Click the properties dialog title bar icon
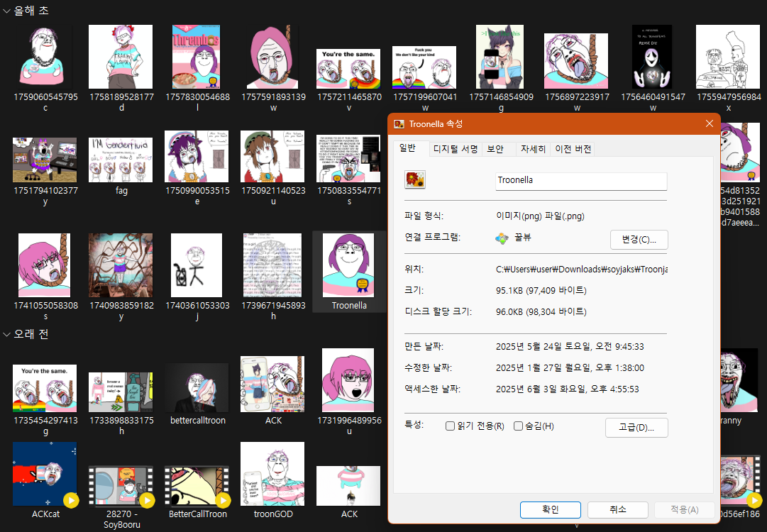767x532 pixels. (x=399, y=124)
